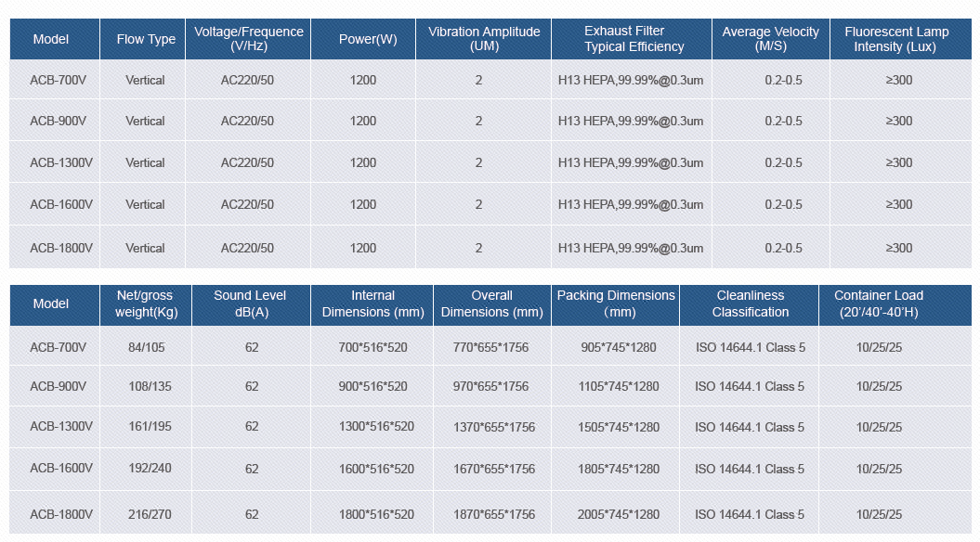Click the 'Internal Dimensions (mm)' header
The height and width of the screenshot is (542, 980).
[372, 303]
